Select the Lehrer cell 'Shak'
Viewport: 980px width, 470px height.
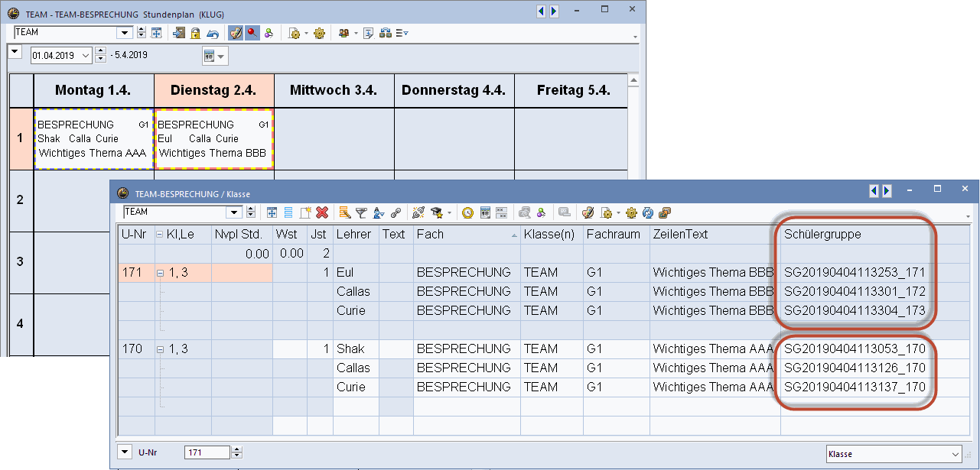tap(356, 349)
